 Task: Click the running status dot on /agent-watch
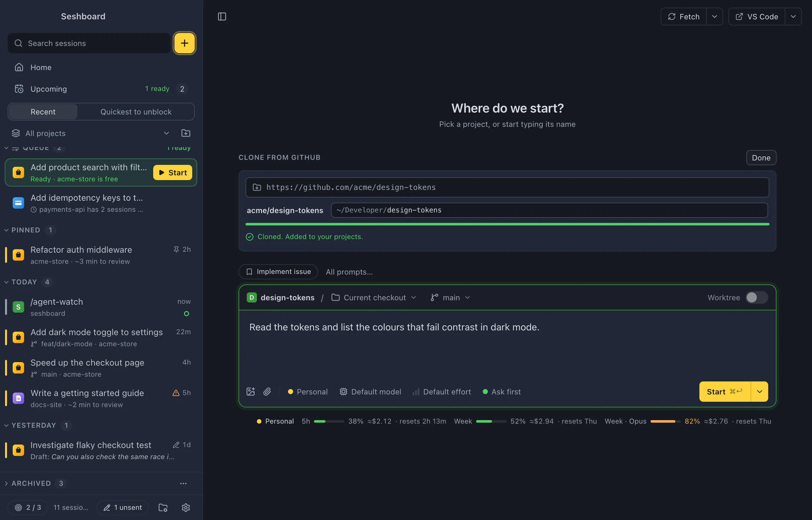coord(186,314)
